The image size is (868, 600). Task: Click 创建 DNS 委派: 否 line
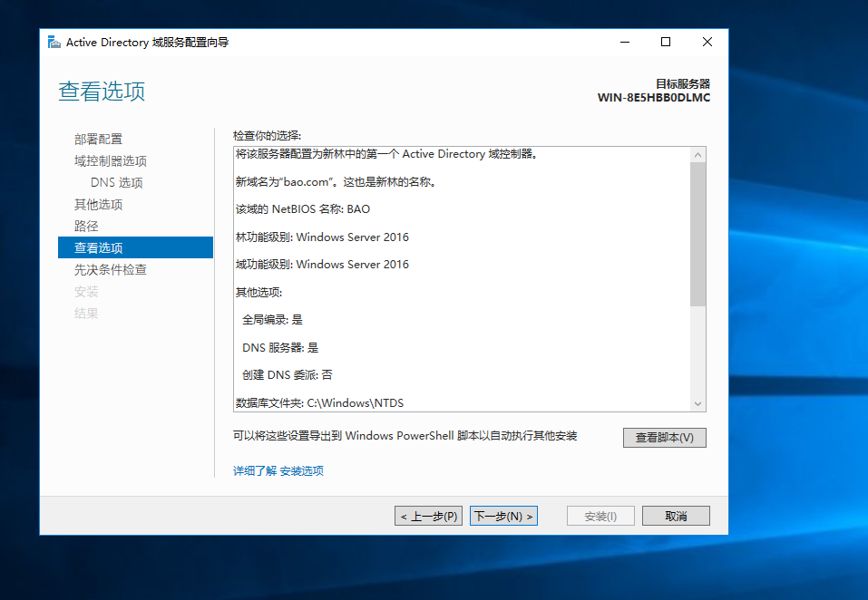point(288,375)
